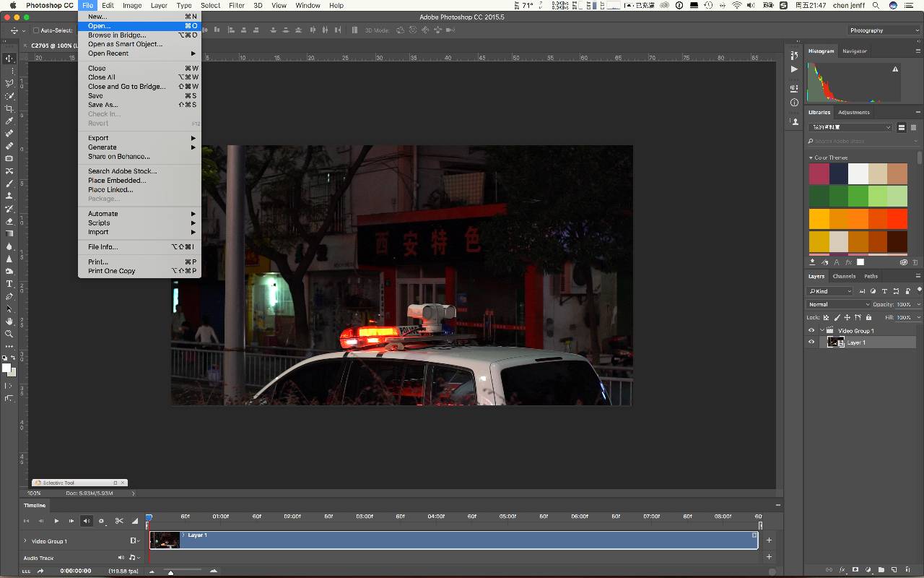Select the Zoom magnifier tool
This screenshot has width=924, height=578.
tap(9, 334)
